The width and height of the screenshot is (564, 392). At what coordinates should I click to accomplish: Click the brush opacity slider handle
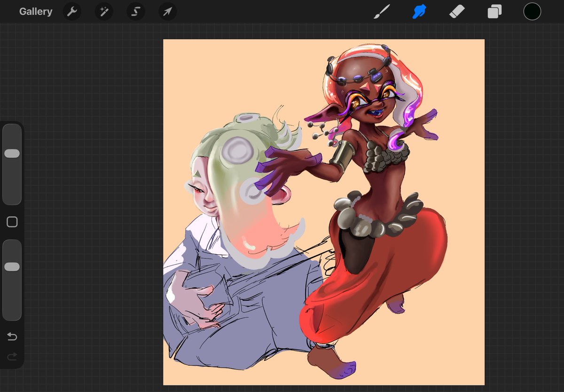pos(12,267)
